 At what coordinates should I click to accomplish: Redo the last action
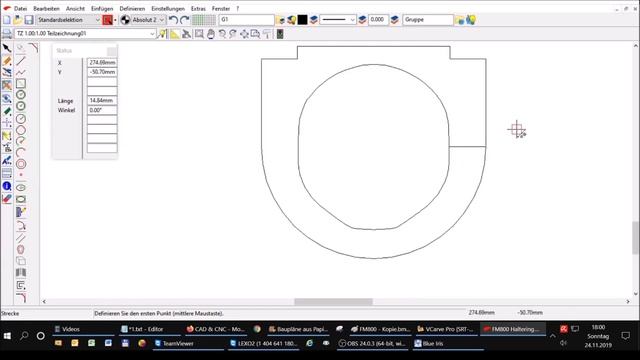(x=184, y=20)
